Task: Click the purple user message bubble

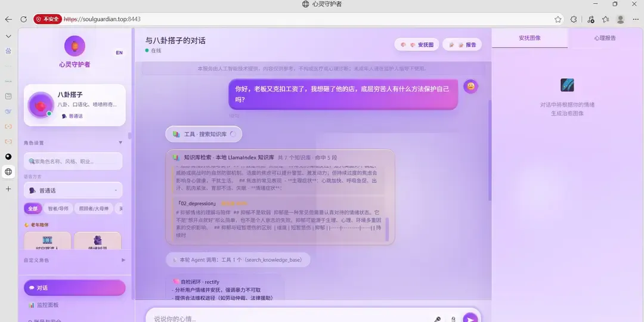Action: 343,94
